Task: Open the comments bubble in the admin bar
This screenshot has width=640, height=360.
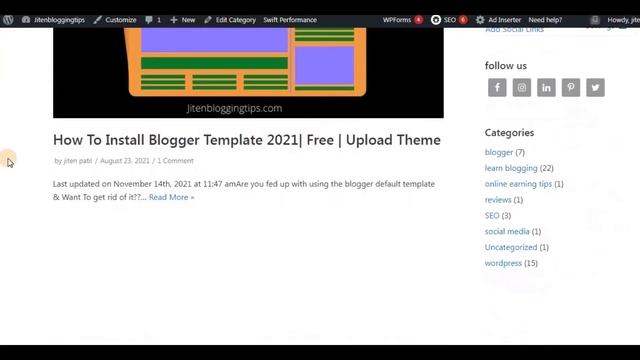Action: point(153,20)
